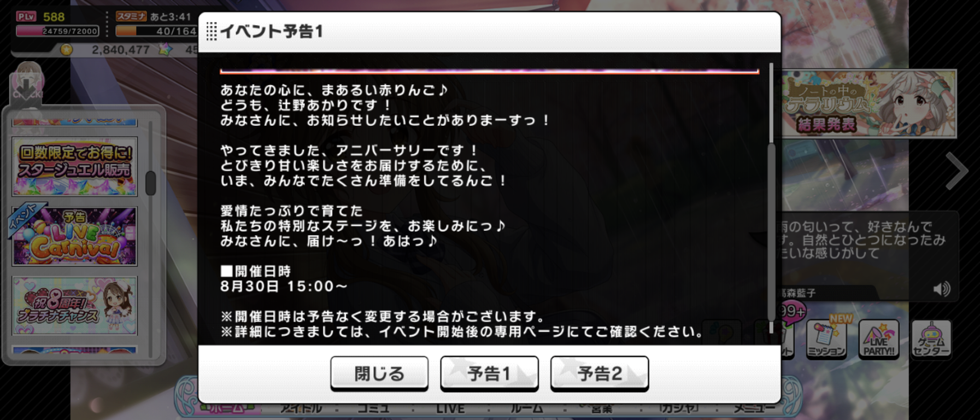Screen dimensions: 980x420
Task: Tap the スタミナ stamina gauge bar
Action: click(156, 31)
